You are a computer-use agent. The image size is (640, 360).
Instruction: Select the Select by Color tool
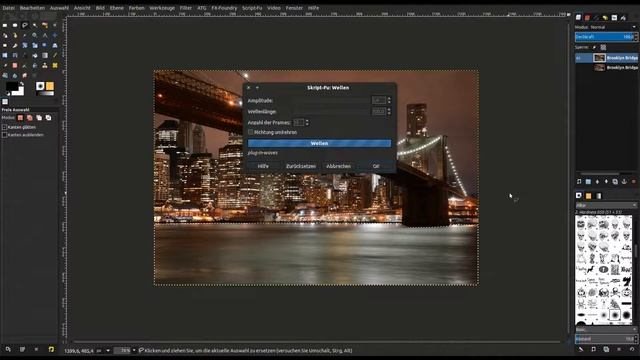(x=45, y=25)
